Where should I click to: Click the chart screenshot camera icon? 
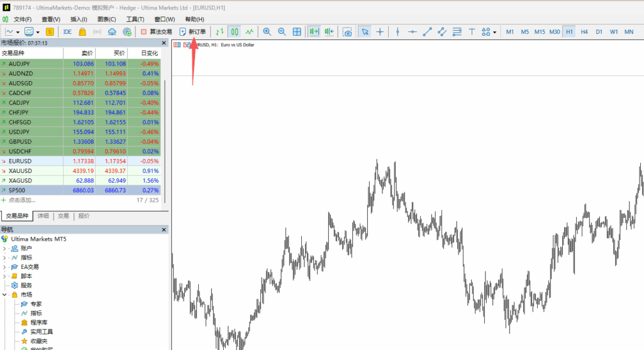pos(347,31)
